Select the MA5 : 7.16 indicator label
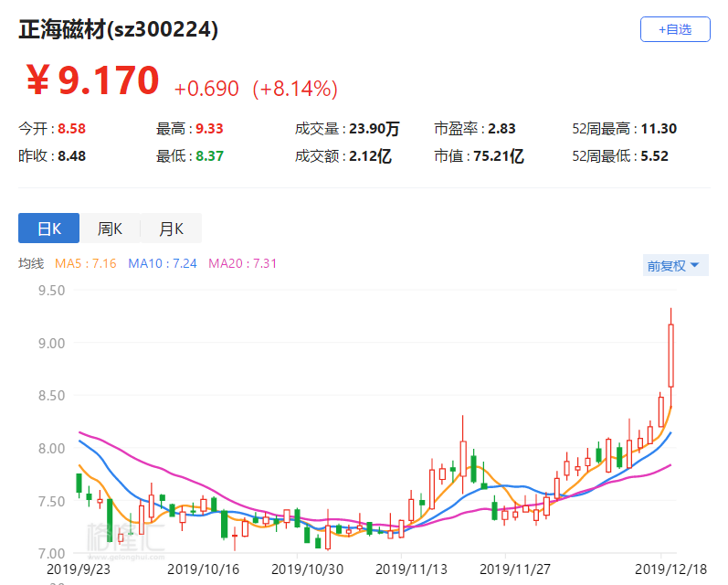 [x=86, y=263]
